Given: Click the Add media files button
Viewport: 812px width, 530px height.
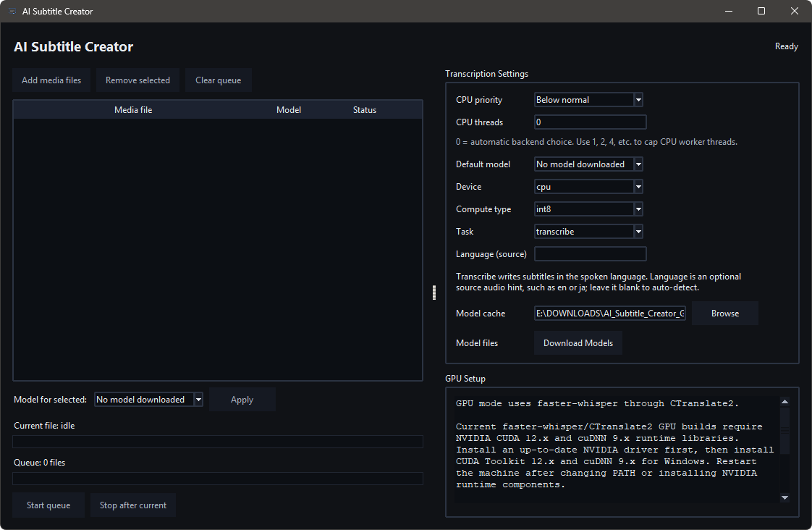Looking at the screenshot, I should [x=51, y=80].
